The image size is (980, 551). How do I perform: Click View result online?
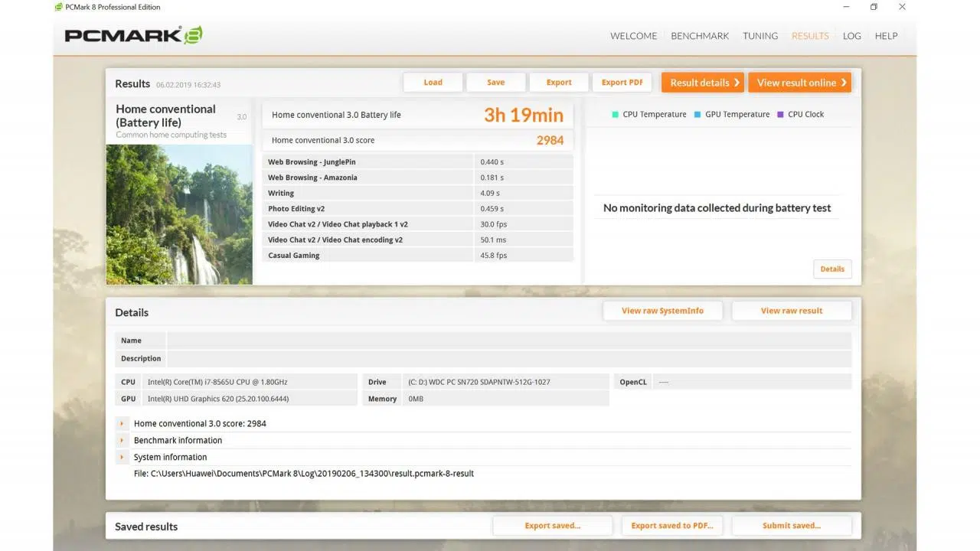coord(799,83)
